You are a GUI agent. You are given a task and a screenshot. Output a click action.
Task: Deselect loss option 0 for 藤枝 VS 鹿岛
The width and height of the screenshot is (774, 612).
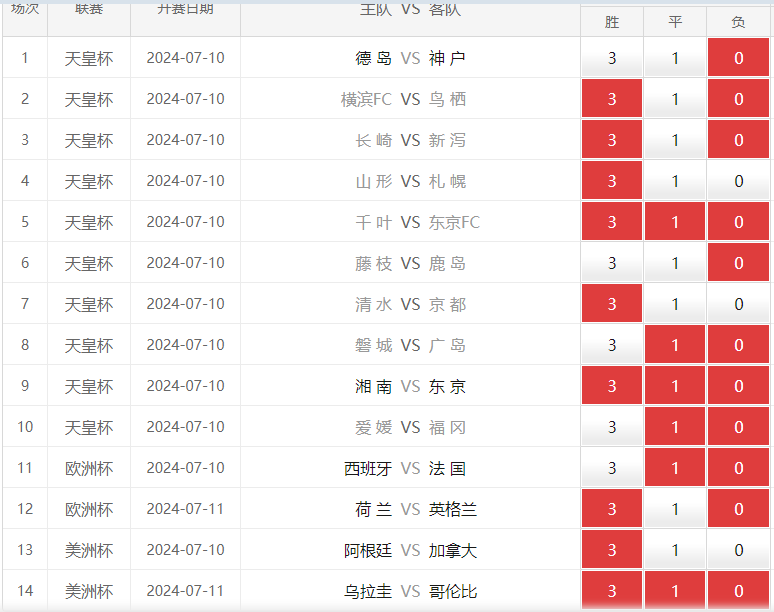(738, 263)
